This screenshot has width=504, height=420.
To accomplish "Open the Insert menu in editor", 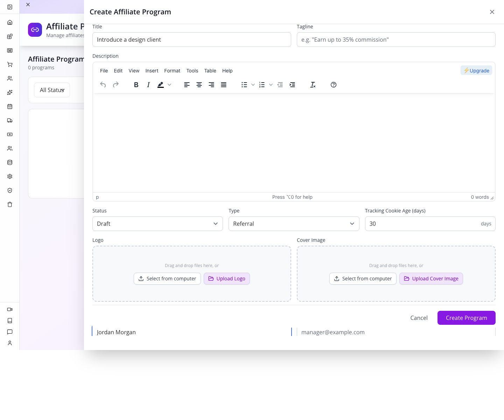I will click(x=152, y=71).
